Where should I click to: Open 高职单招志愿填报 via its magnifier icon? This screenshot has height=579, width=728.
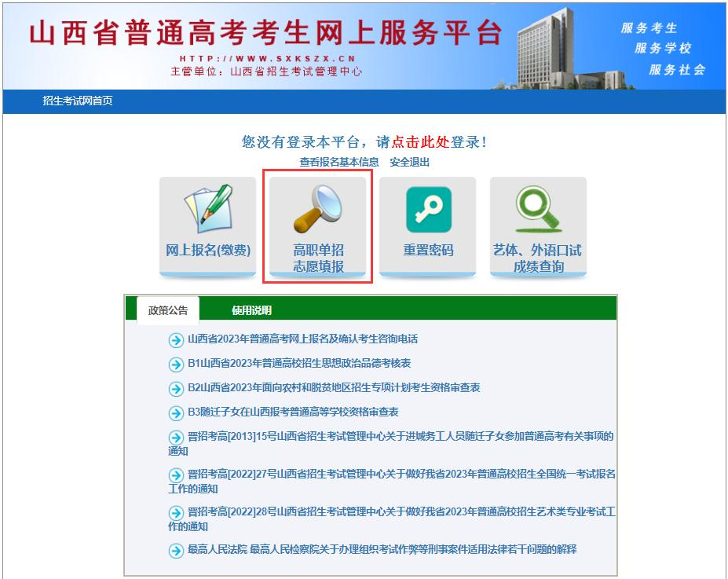pyautogui.click(x=316, y=209)
